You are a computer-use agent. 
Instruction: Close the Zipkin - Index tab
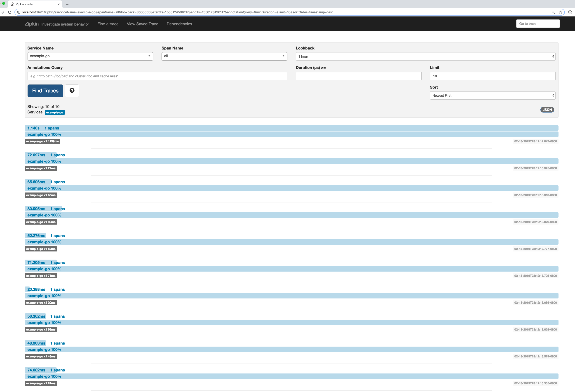point(58,4)
